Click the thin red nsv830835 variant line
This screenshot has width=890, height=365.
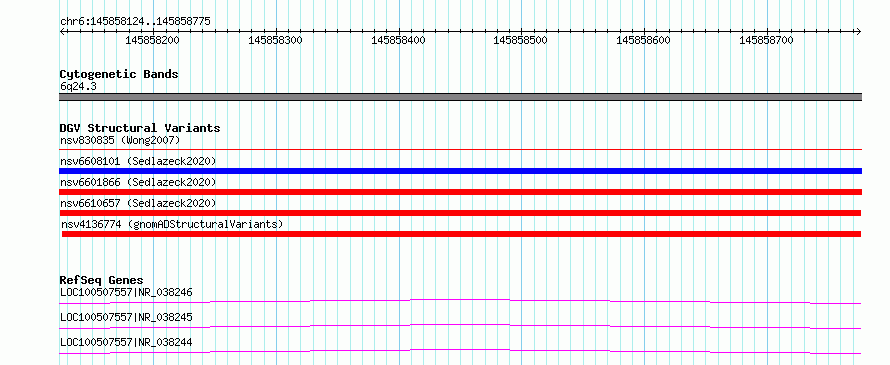point(460,149)
